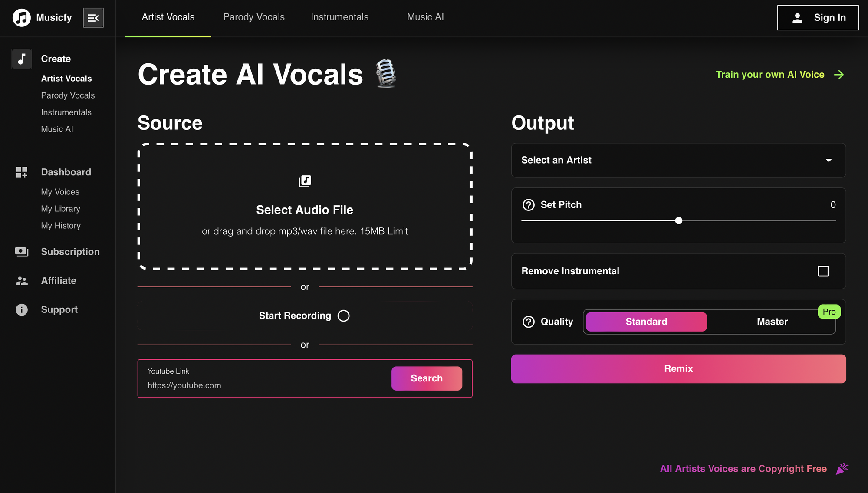Click the Musicfy logo icon
This screenshot has height=493, width=868.
[22, 18]
